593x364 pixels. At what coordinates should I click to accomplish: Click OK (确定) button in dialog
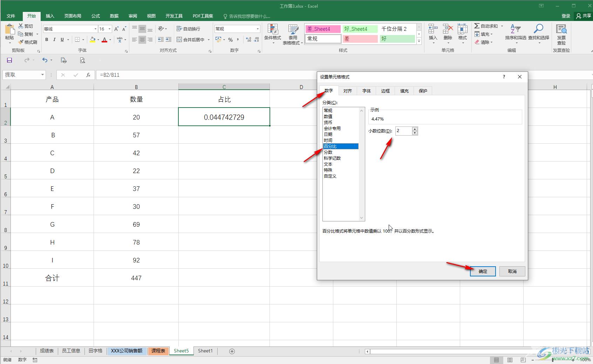point(483,271)
